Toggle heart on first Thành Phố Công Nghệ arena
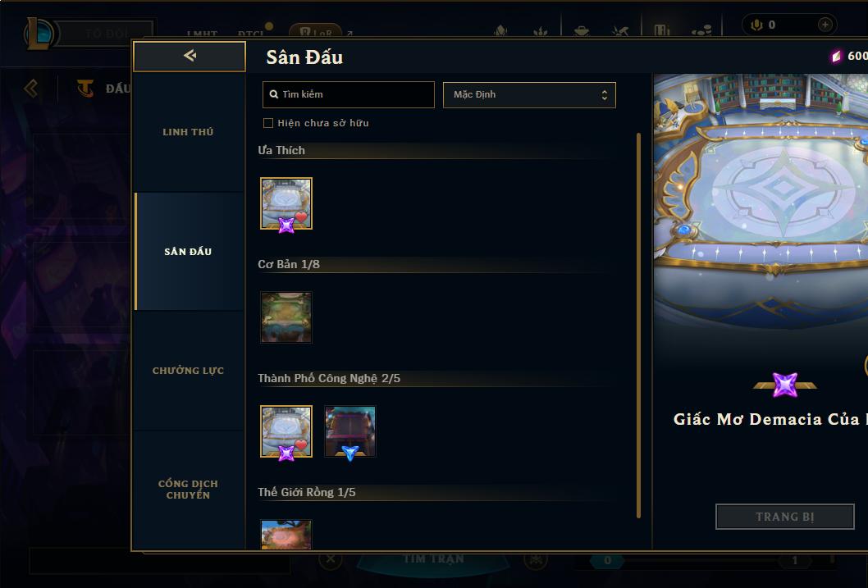The height and width of the screenshot is (588, 868). pos(300,445)
